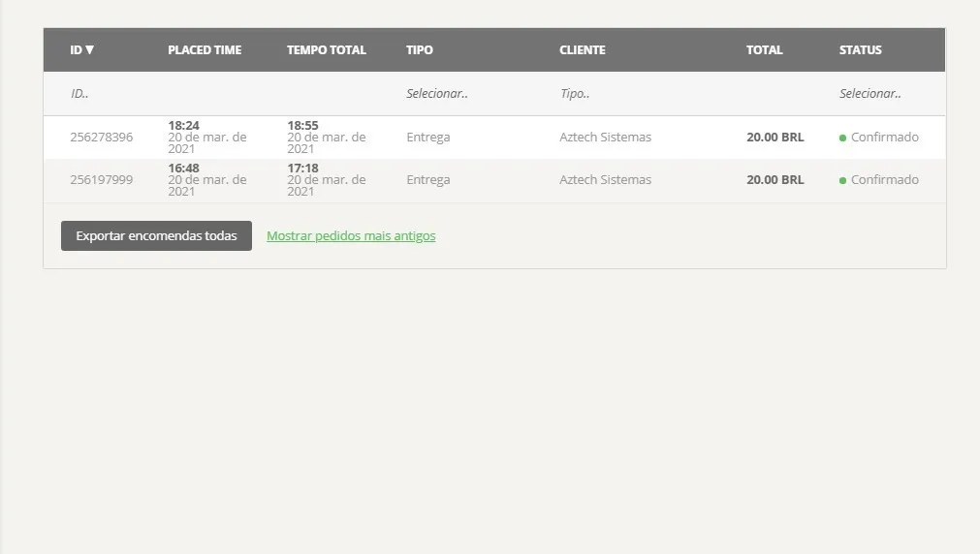This screenshot has height=554, width=980.
Task: Click the ID column sort arrow
Action: [90, 50]
